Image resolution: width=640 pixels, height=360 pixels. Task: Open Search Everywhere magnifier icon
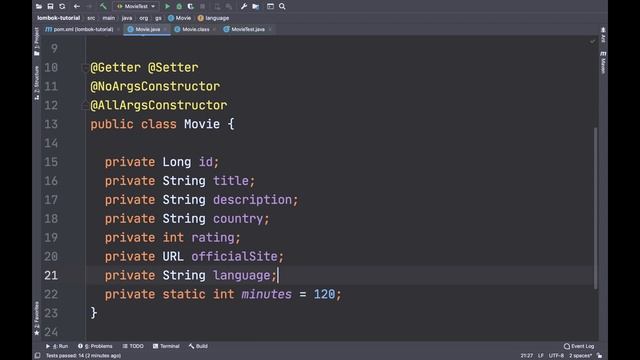[x=282, y=7]
